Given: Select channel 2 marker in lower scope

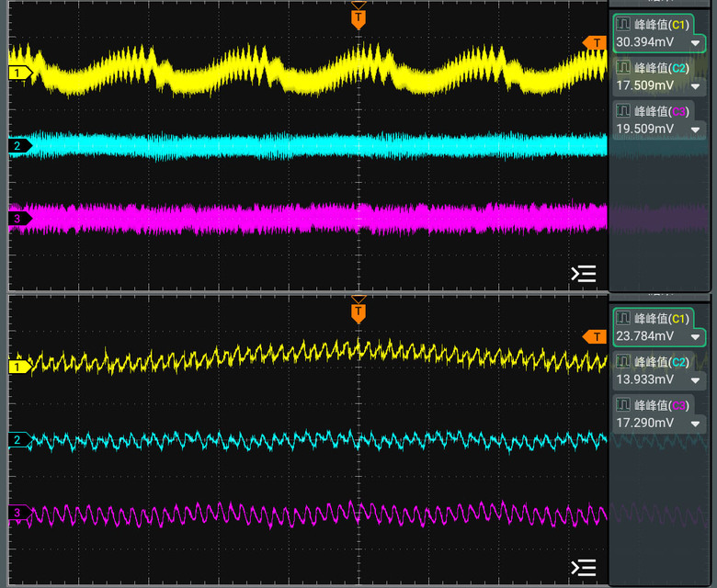Looking at the screenshot, I should 19,439.
